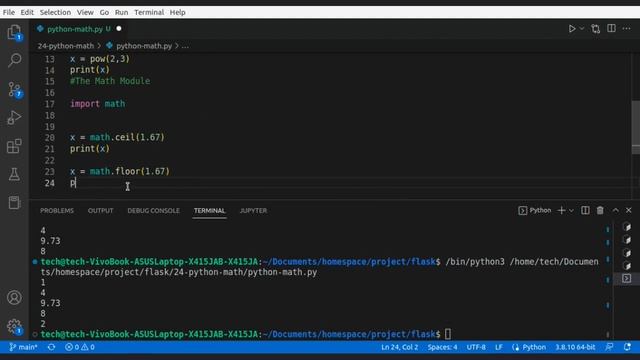
Task: Click Ln 24, Col 2 cursor position
Action: [x=400, y=347]
